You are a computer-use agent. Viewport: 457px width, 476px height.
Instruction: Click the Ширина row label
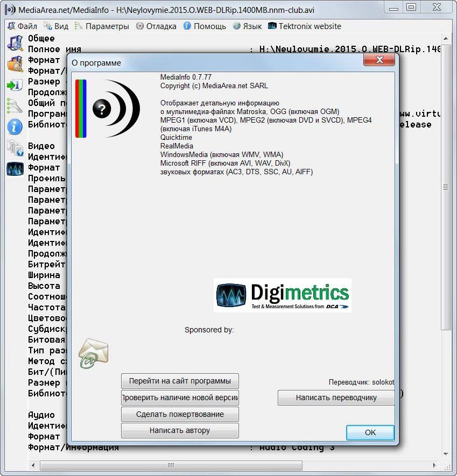coord(44,275)
